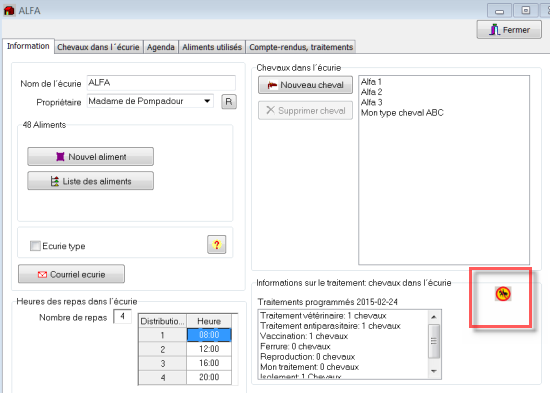550x393 pixels.
Task: Click treatments list scroll down arrow
Action: coord(434,371)
